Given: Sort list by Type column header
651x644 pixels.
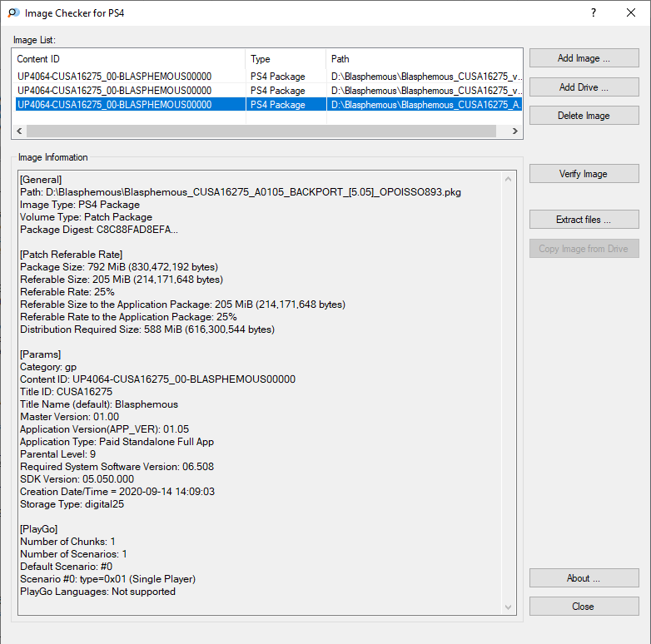Looking at the screenshot, I should [x=286, y=59].
